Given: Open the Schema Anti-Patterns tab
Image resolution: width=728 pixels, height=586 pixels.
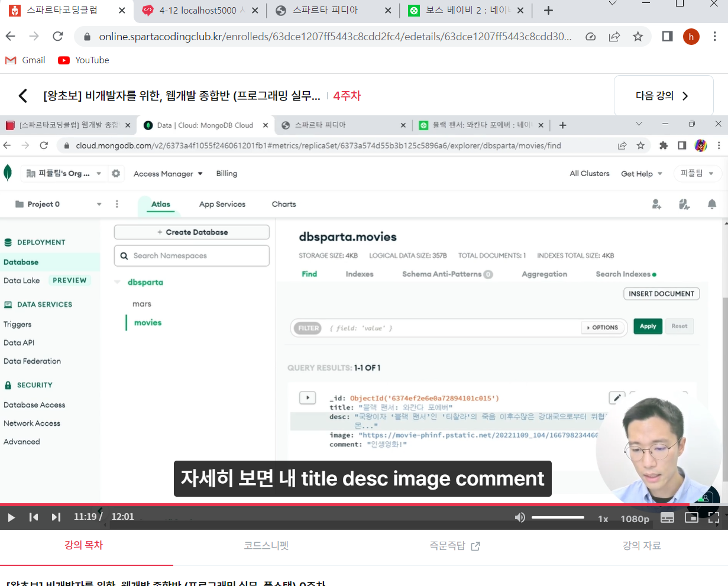Looking at the screenshot, I should click(447, 274).
